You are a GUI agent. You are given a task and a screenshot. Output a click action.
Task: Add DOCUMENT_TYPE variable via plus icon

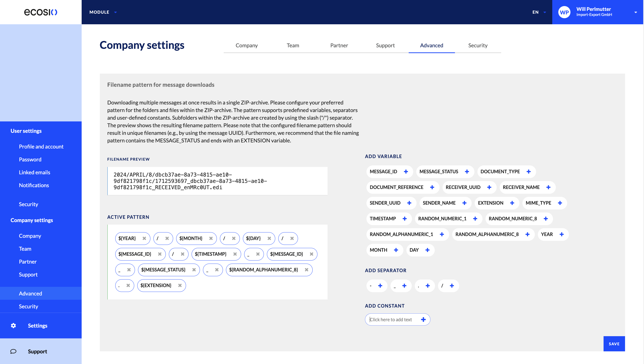[528, 172]
